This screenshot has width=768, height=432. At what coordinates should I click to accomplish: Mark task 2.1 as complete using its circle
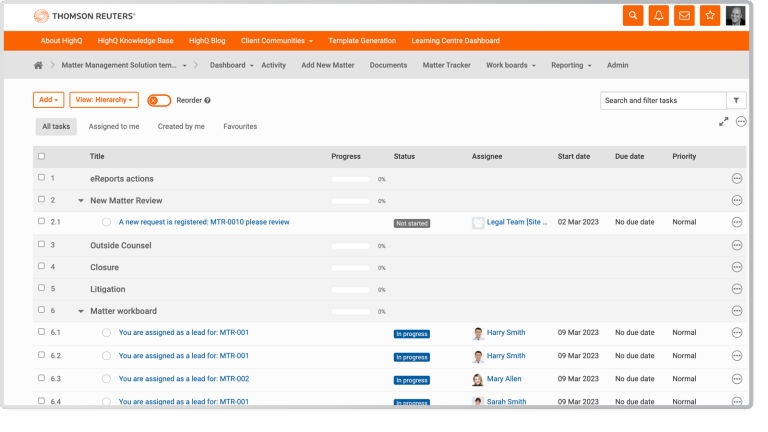click(x=106, y=222)
